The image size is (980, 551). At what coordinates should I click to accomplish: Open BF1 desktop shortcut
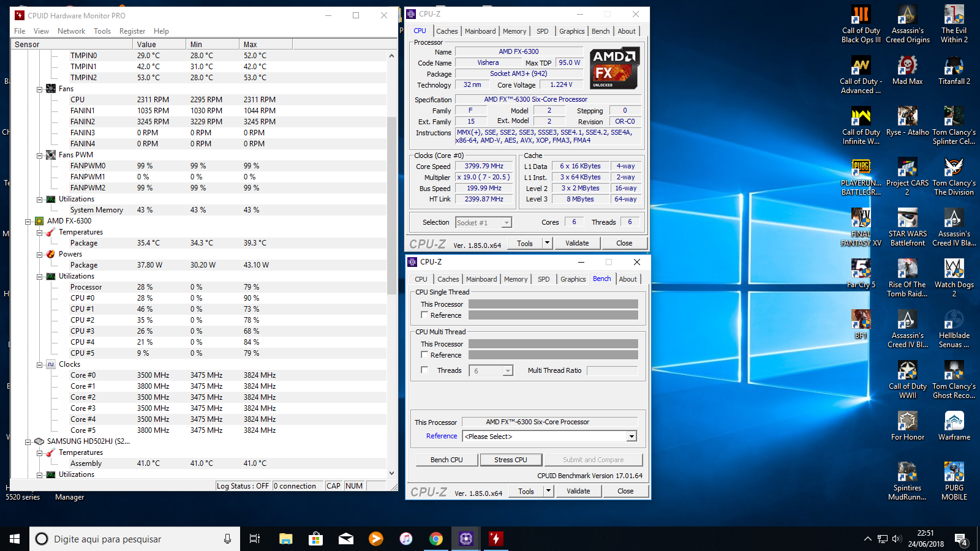click(x=861, y=324)
